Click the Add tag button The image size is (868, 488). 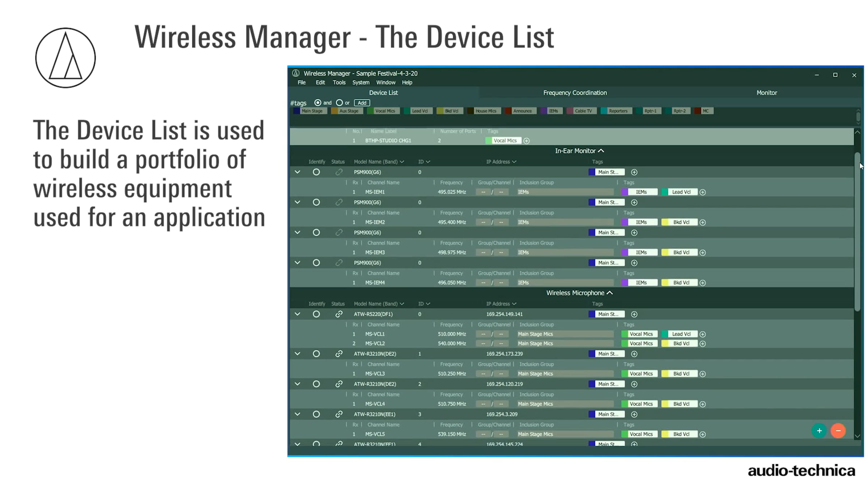362,103
